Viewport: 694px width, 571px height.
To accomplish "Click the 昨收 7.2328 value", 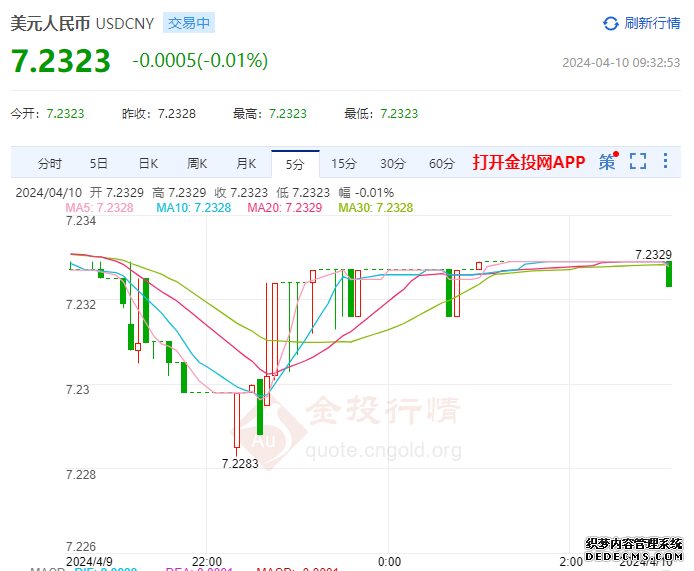I will [177, 114].
